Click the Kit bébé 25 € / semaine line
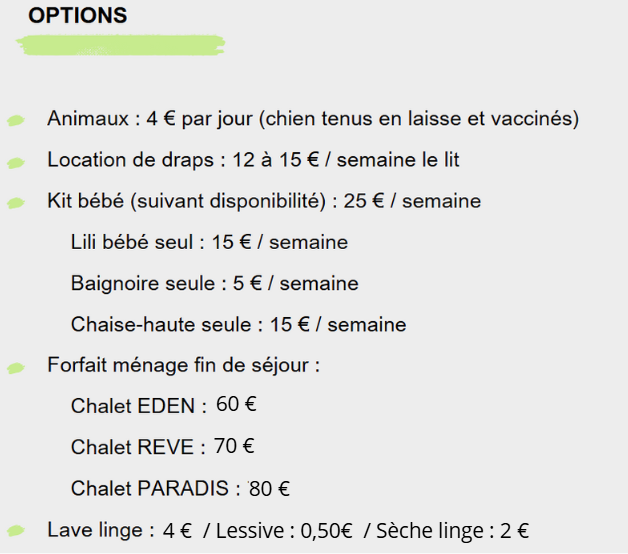 [x=264, y=201]
